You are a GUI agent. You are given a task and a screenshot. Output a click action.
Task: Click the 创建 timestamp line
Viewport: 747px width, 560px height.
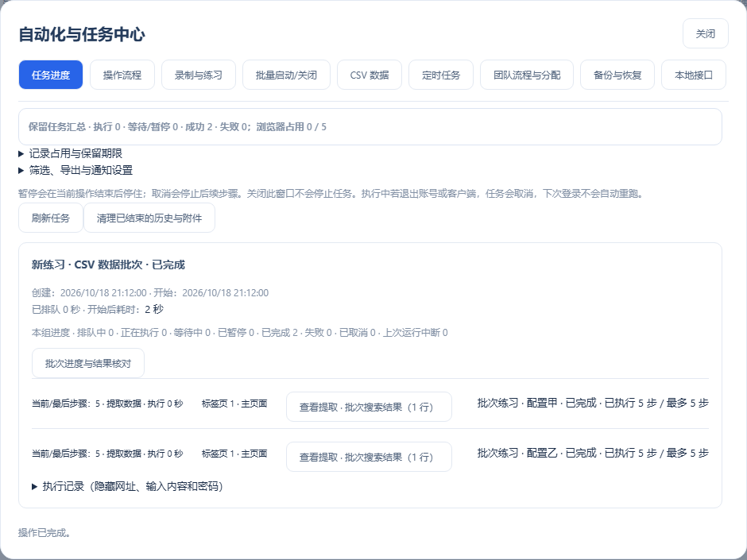(x=150, y=293)
